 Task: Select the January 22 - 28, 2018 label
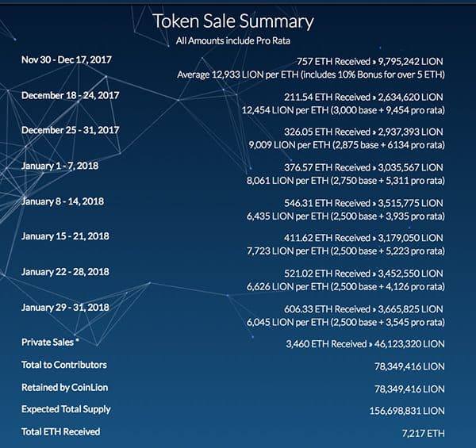[x=66, y=271]
